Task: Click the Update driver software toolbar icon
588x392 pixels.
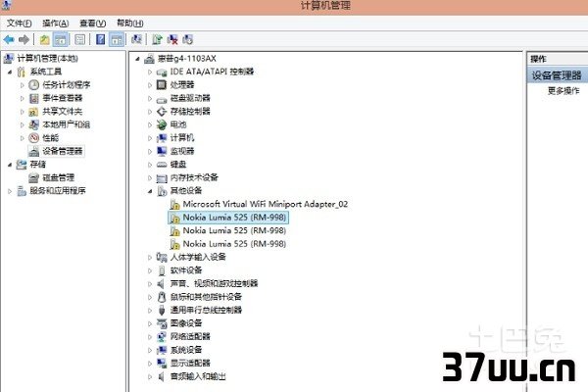Action: tap(157, 39)
